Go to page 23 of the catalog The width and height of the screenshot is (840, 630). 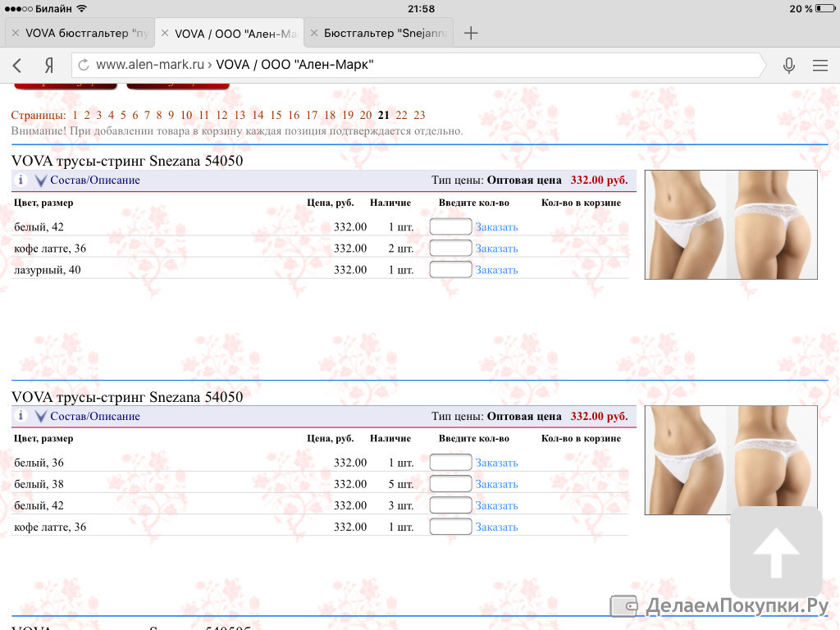419,115
